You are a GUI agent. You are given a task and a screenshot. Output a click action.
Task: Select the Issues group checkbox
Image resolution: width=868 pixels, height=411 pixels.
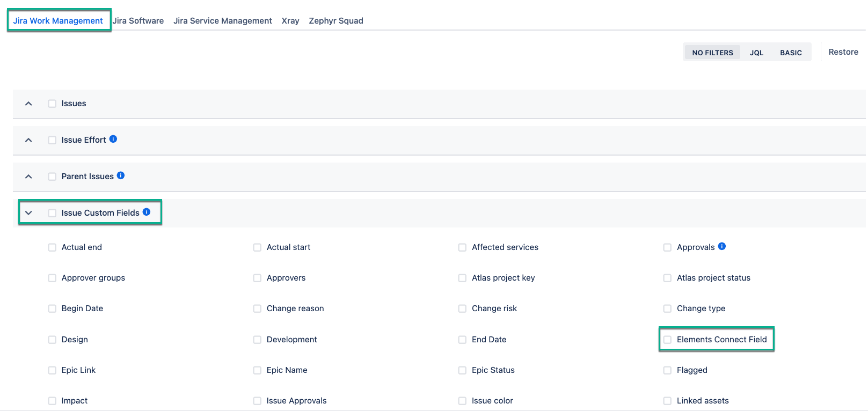coord(52,104)
